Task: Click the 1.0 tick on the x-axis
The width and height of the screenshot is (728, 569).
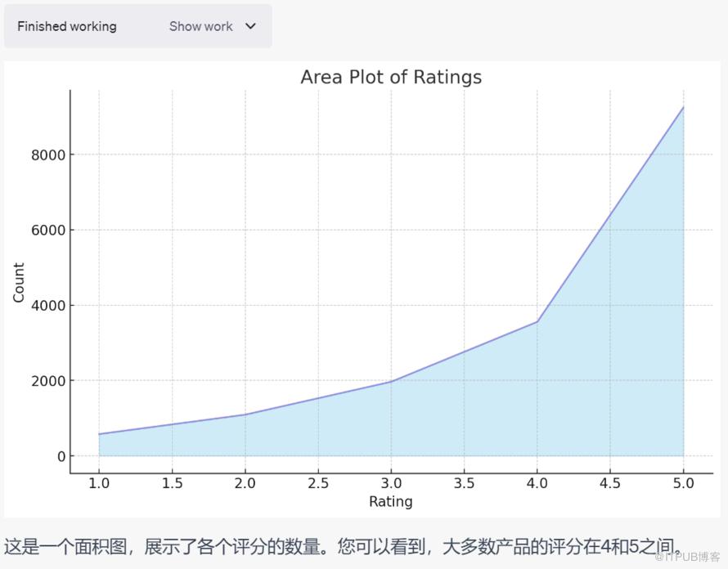Action: (x=99, y=483)
